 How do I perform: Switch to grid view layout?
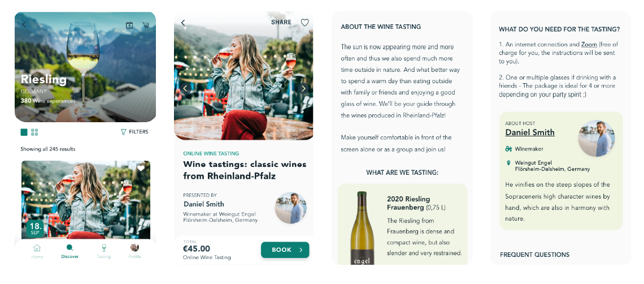[34, 132]
